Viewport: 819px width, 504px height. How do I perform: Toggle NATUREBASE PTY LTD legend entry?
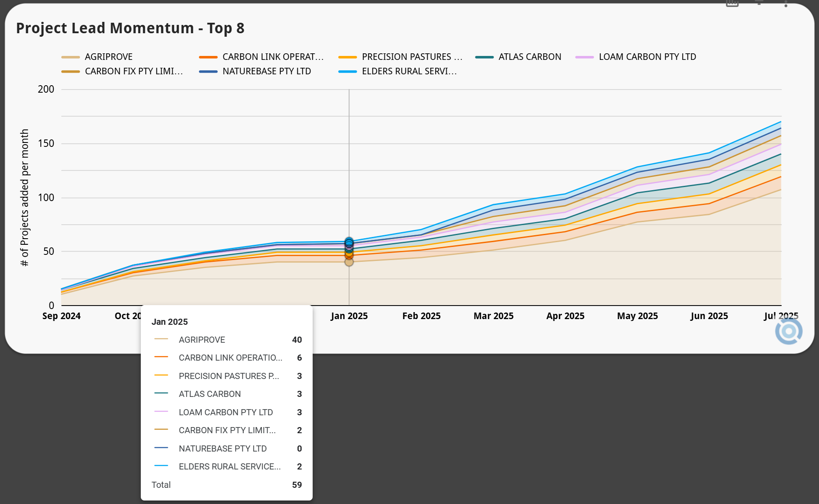255,71
